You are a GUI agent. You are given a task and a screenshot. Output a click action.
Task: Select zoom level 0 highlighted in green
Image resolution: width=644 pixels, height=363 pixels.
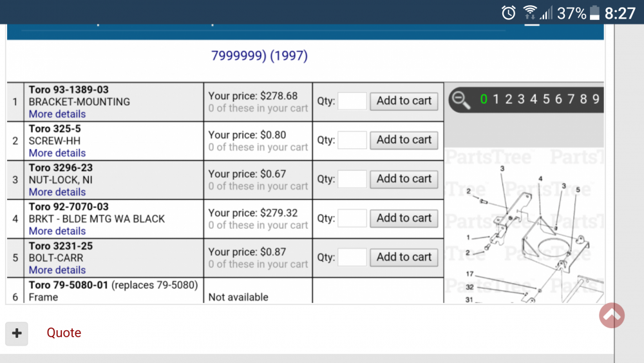(x=484, y=99)
